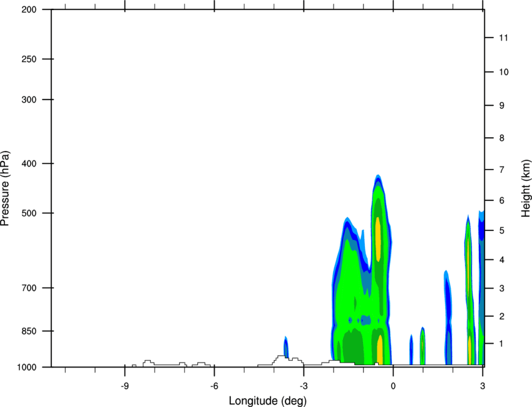Image resolution: width=532 pixels, height=407 pixels.
Task: Click the -3 longitude tick label
Action: click(304, 386)
